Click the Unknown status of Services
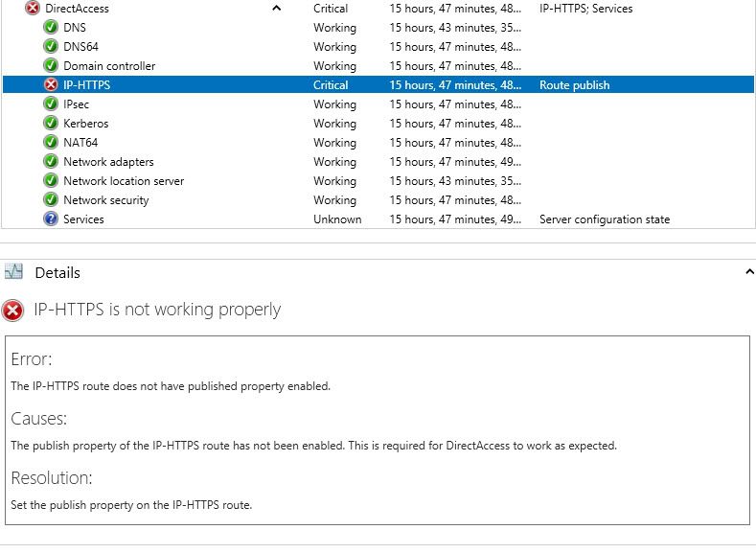This screenshot has height=553, width=756. (x=337, y=219)
